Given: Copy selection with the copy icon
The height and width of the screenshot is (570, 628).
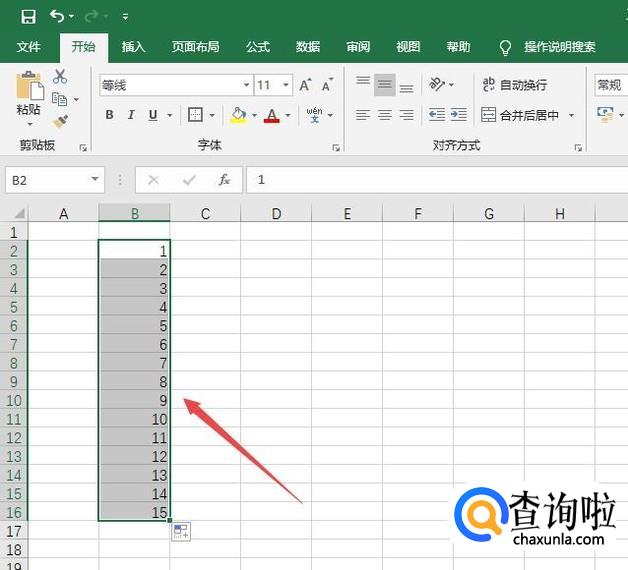Looking at the screenshot, I should tap(60, 99).
